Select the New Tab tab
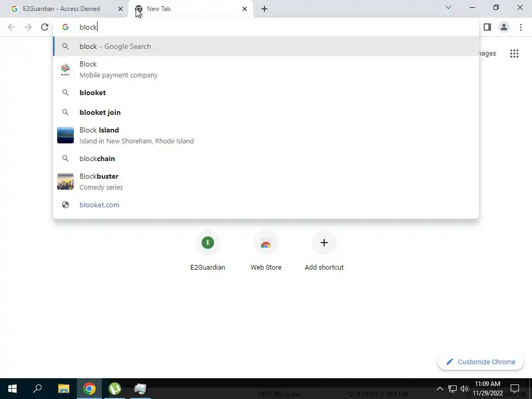The height and width of the screenshot is (399, 532). click(191, 9)
